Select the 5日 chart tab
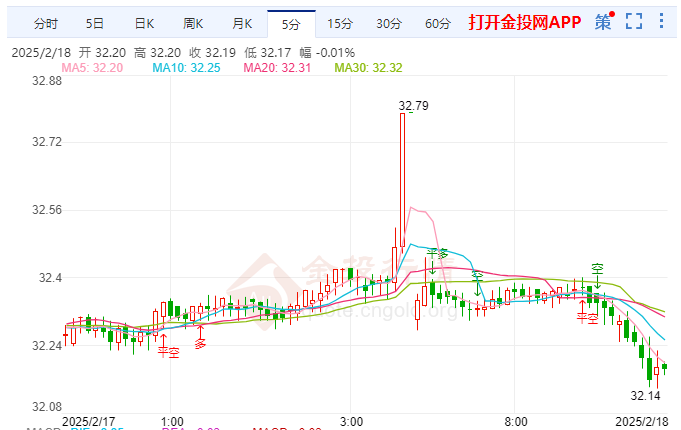This screenshot has height=430, width=681. 94,23
